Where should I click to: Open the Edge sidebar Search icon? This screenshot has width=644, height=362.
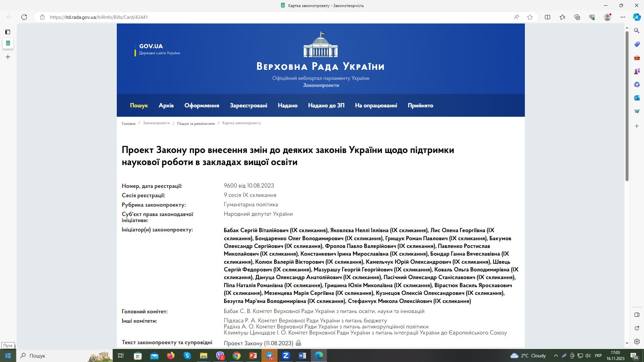click(637, 31)
